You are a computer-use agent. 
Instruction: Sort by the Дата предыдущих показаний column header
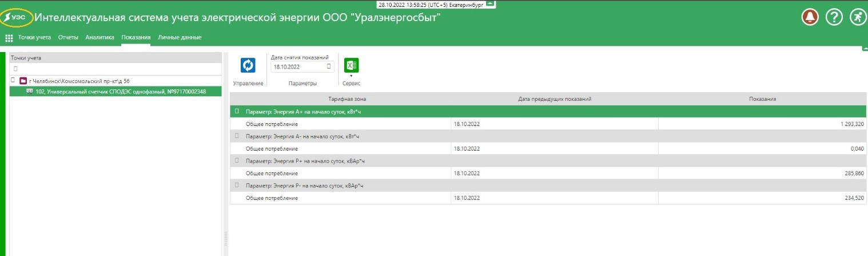click(x=555, y=99)
